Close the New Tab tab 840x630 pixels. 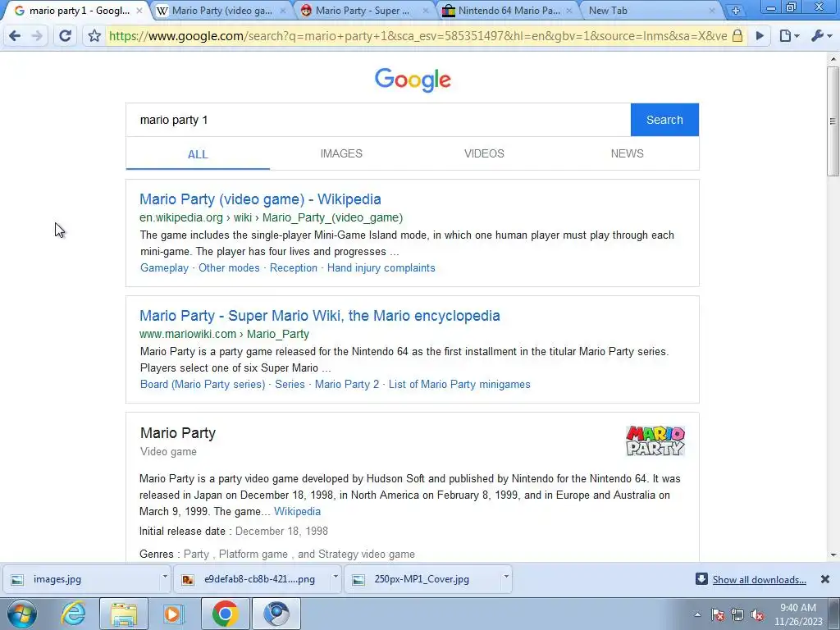click(712, 11)
